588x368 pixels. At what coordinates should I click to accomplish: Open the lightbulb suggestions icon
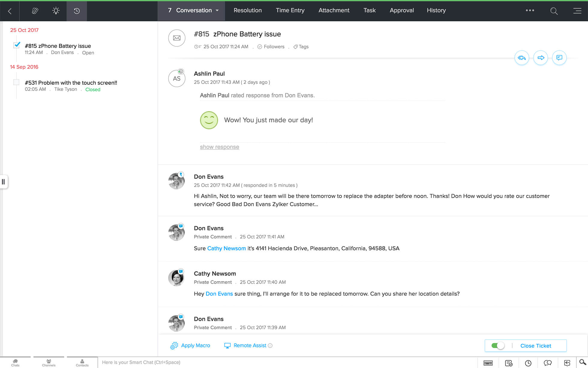click(x=56, y=11)
